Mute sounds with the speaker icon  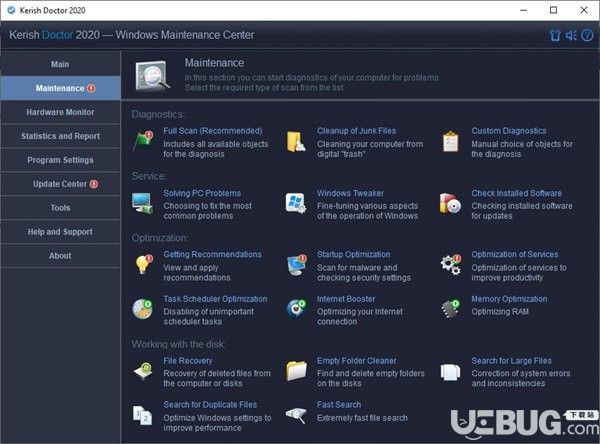click(571, 36)
